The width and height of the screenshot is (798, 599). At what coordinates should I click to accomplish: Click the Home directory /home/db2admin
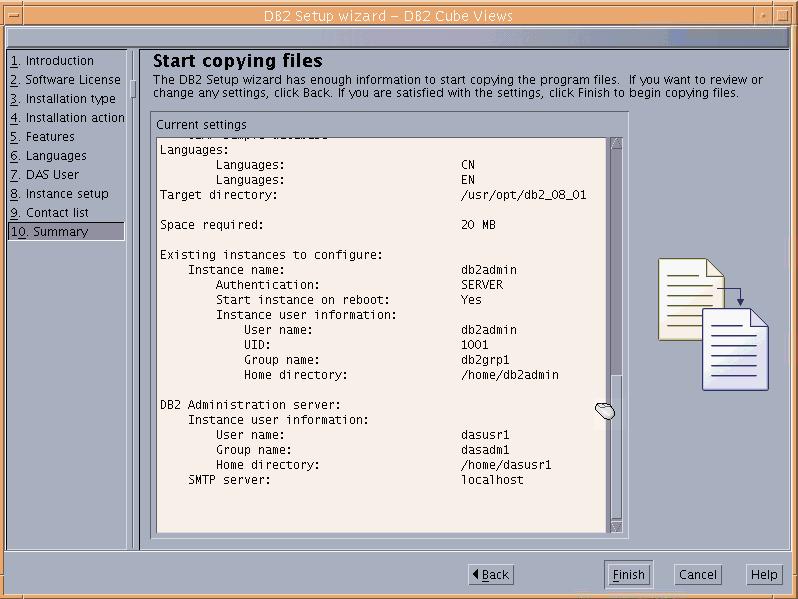[509, 375]
